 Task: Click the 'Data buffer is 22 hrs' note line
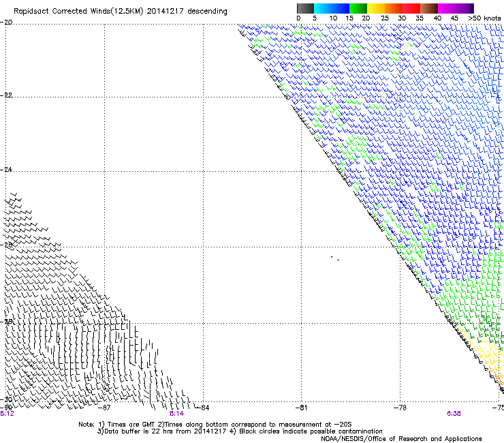click(240, 431)
